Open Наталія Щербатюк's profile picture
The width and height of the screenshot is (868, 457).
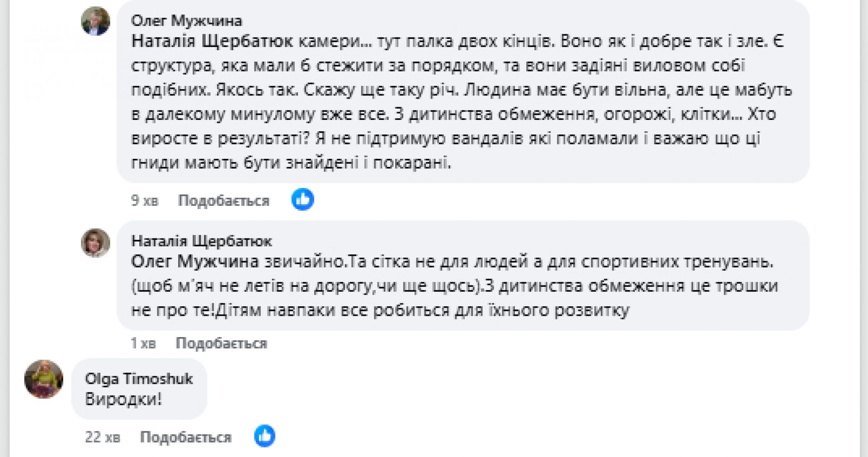(95, 243)
